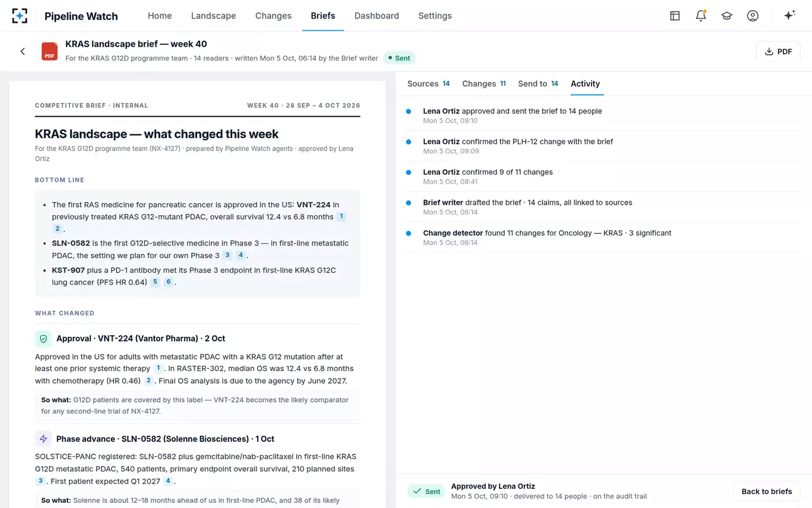Select 'confirmed the PLH-12 change' activity entry
The height and width of the screenshot is (508, 812).
pos(603,146)
